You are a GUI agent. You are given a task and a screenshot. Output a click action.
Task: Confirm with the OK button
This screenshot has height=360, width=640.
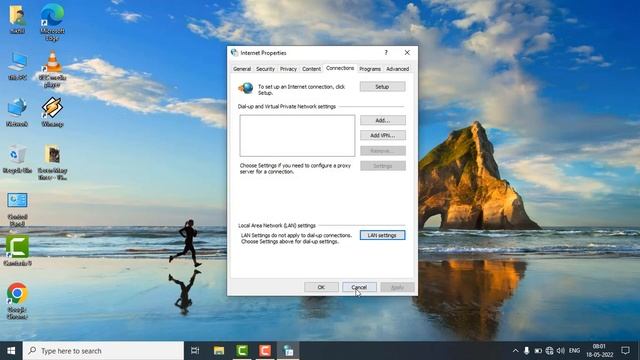point(321,287)
